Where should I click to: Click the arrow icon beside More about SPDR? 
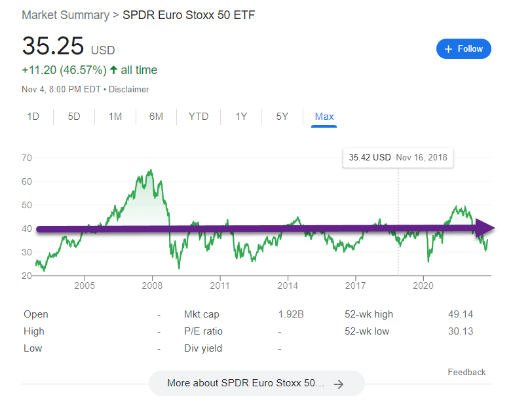[338, 384]
